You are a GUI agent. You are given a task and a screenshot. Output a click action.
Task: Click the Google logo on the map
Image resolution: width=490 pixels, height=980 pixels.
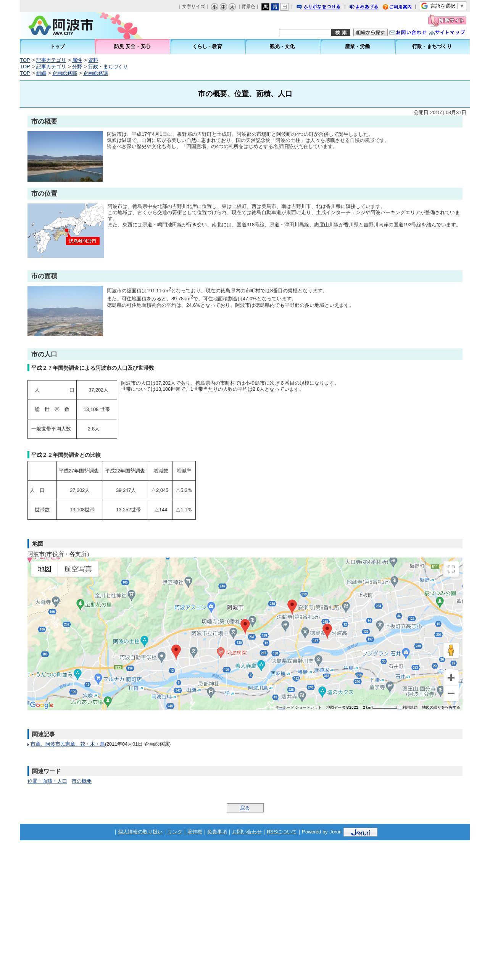click(x=42, y=705)
